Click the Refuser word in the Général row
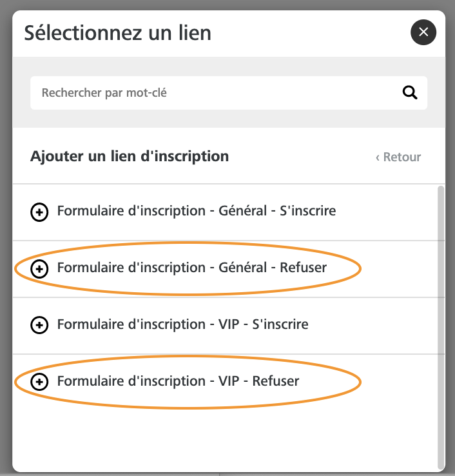The image size is (455, 476). click(x=304, y=268)
